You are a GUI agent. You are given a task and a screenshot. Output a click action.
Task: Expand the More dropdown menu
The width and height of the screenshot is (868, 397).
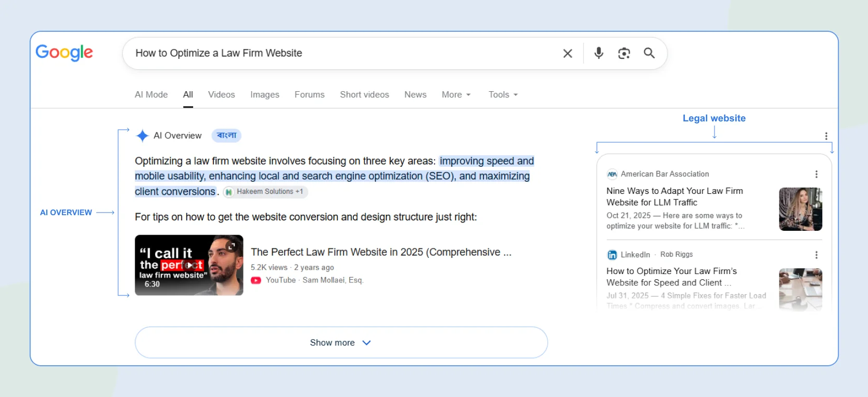click(x=456, y=94)
